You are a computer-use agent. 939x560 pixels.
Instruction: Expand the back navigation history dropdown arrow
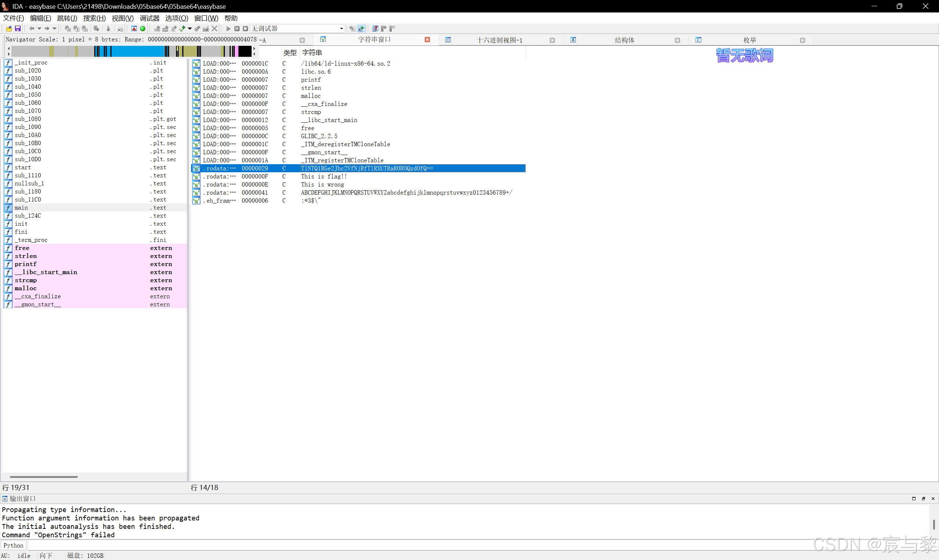tap(39, 29)
